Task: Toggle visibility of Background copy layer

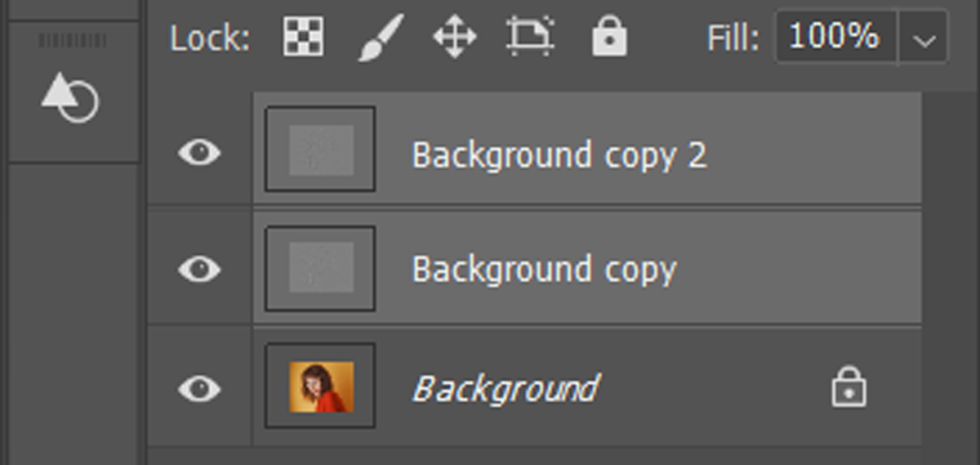Action: coord(199,269)
